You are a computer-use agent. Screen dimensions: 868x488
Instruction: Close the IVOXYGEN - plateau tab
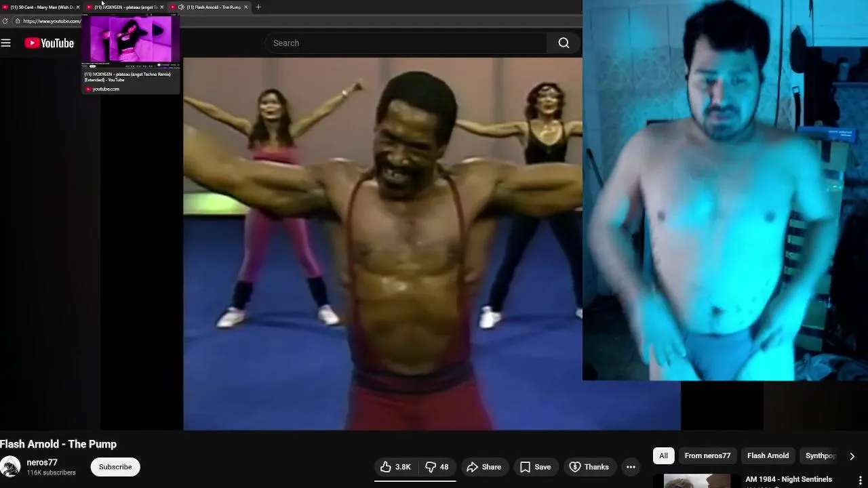pyautogui.click(x=162, y=7)
